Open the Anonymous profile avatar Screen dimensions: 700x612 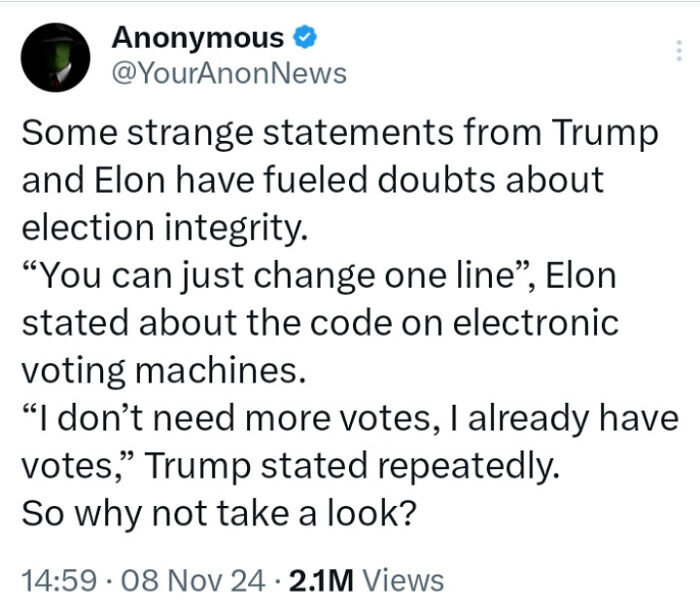click(x=55, y=57)
